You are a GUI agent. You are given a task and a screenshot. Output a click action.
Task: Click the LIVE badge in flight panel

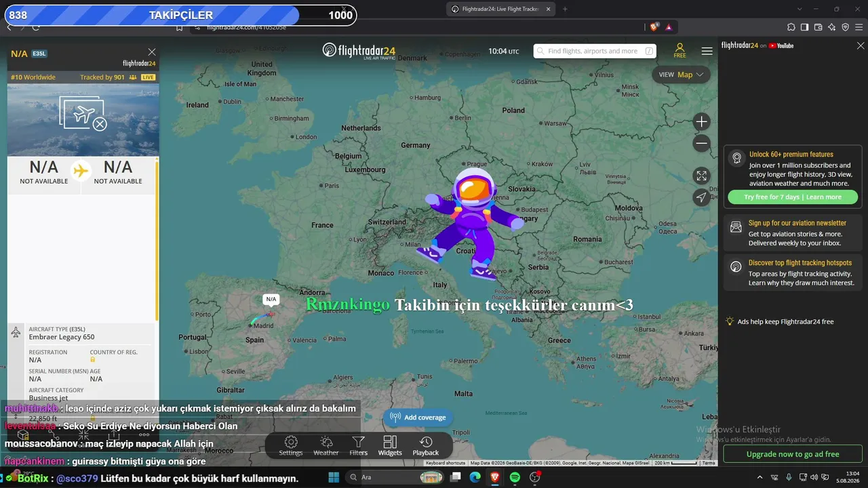[x=148, y=77]
